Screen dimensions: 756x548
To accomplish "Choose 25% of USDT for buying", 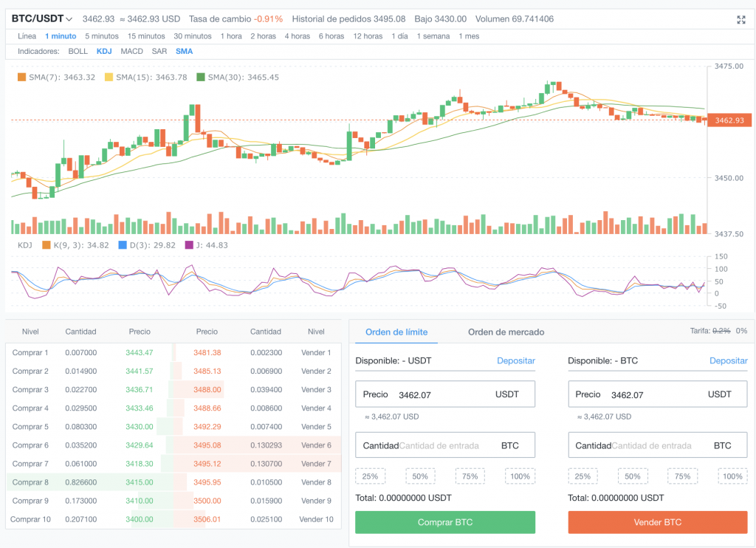I will [371, 476].
